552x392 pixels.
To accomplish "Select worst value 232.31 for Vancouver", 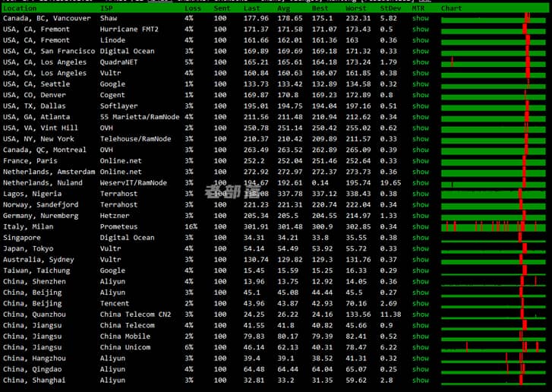I will pos(358,18).
